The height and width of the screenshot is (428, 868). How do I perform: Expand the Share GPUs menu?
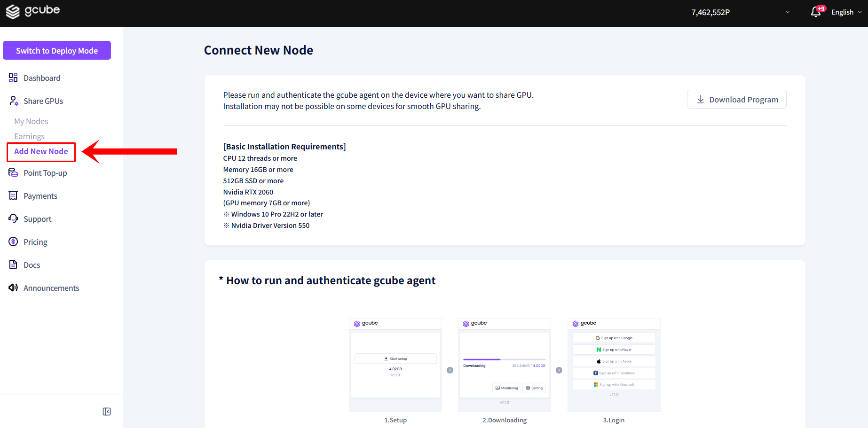coord(43,101)
